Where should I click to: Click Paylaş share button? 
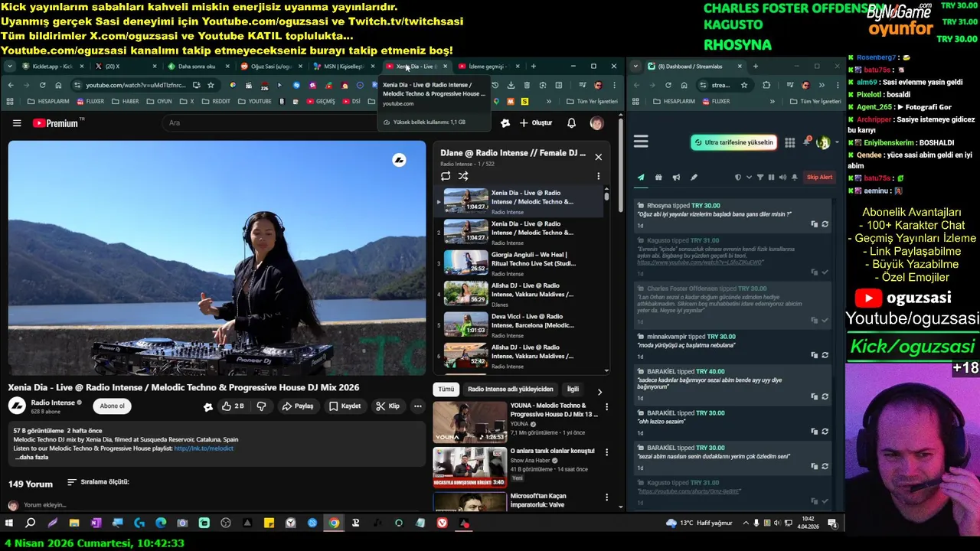pos(297,406)
